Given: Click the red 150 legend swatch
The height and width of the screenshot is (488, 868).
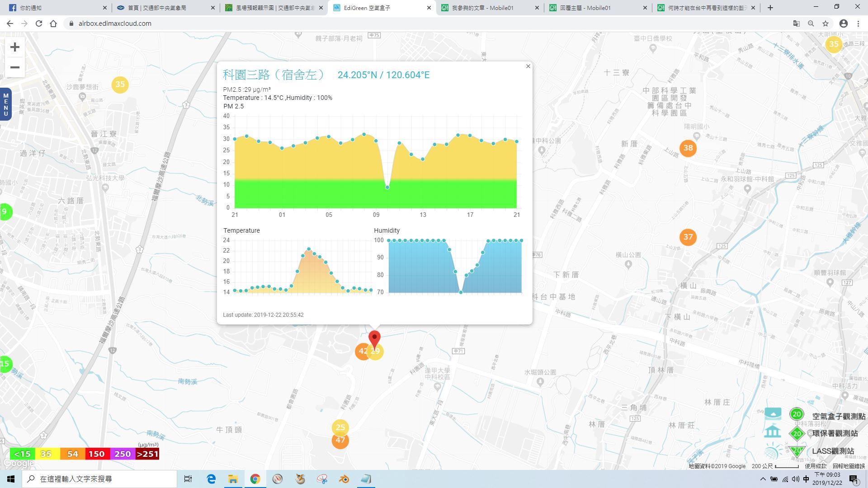Looking at the screenshot, I should (97, 454).
